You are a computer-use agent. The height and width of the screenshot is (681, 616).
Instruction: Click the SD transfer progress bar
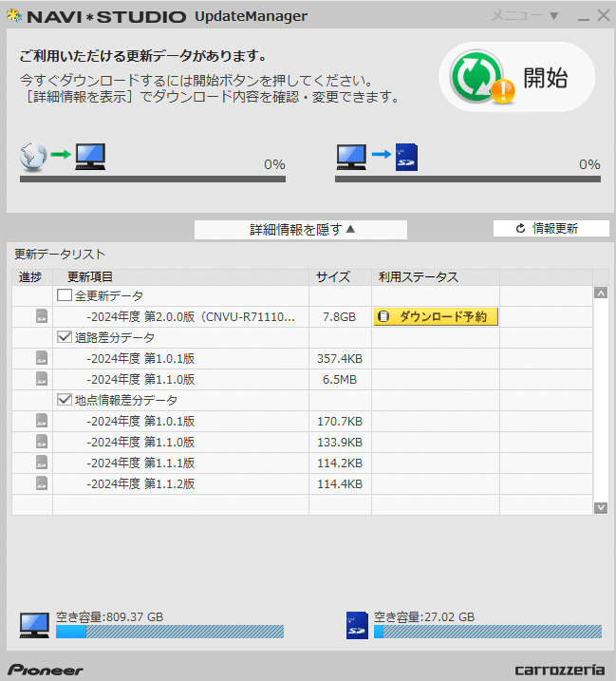click(468, 179)
